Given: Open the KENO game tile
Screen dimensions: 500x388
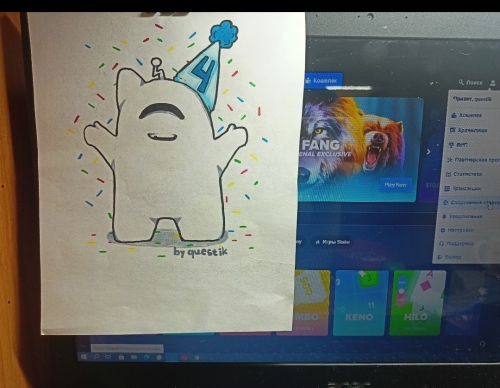Looking at the screenshot, I should [x=360, y=303].
